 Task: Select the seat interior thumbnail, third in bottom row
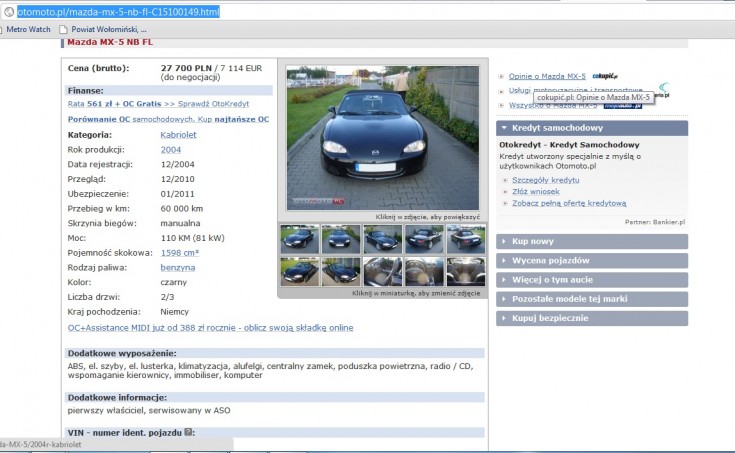[x=382, y=272]
